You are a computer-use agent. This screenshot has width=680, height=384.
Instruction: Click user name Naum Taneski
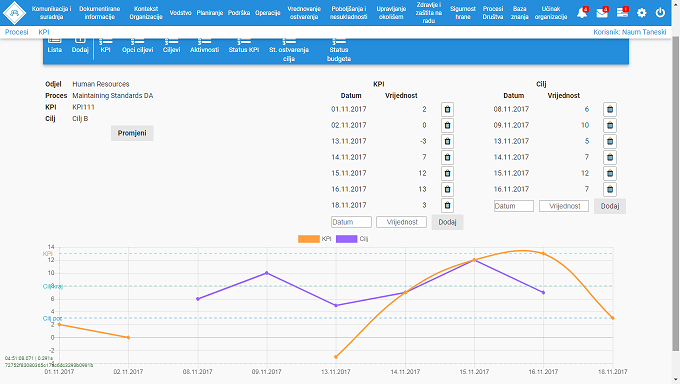click(x=644, y=32)
